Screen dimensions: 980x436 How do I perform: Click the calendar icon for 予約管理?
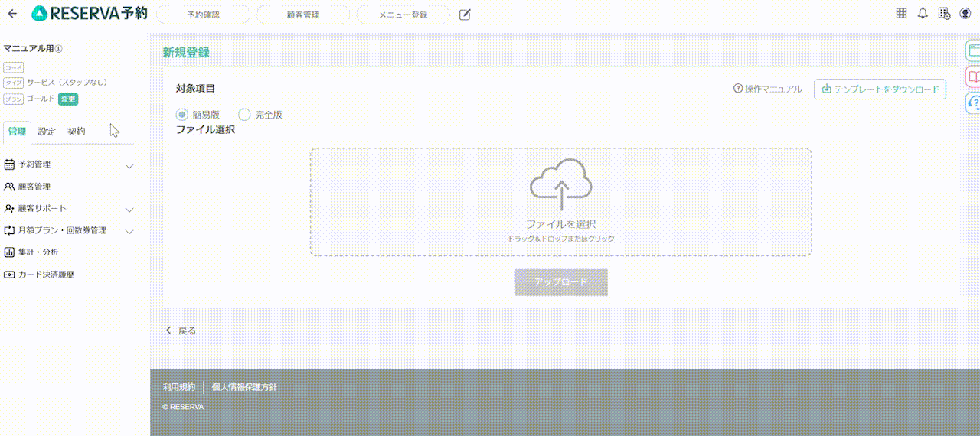[x=9, y=164]
